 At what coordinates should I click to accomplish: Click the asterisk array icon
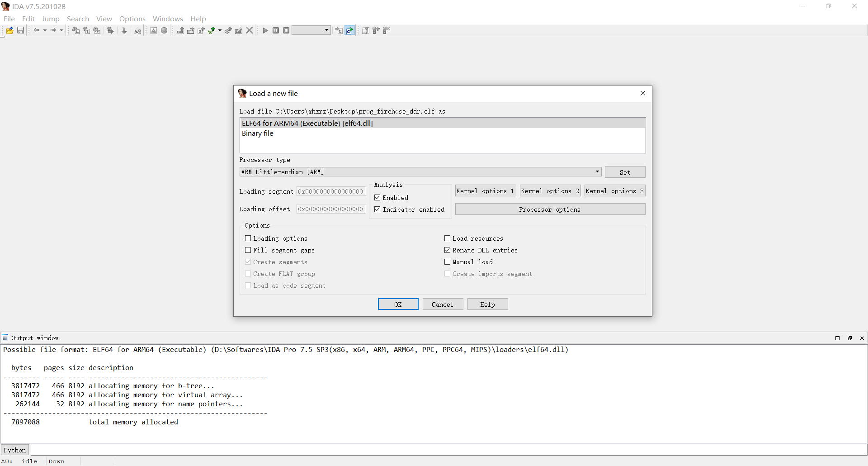click(x=228, y=30)
